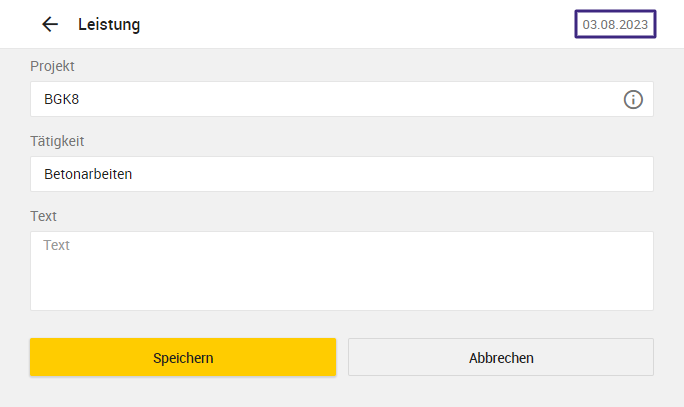Click the Text placeholder inside the description box
The width and height of the screenshot is (684, 407).
pyautogui.click(x=57, y=245)
